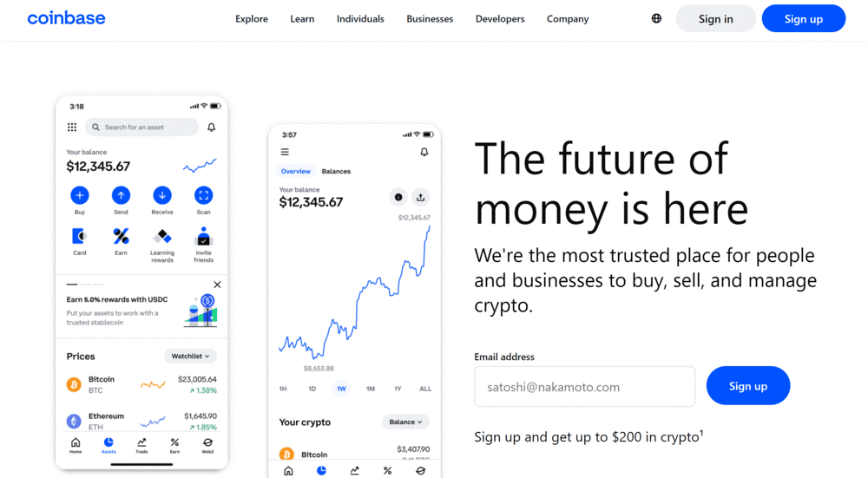Click the Earn percent icon
This screenshot has width=868, height=478.
(121, 236)
